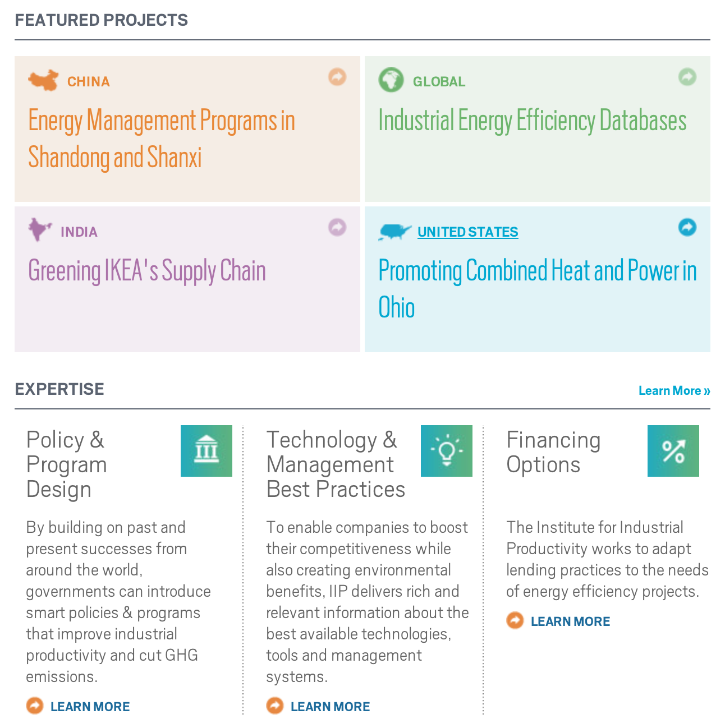
Task: Click the UNITED STATES link
Action: tap(468, 232)
